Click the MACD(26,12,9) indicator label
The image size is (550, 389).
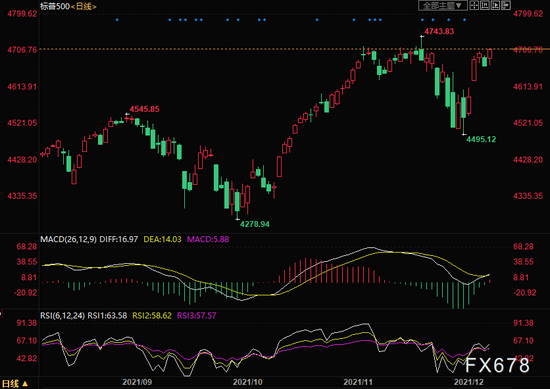68,239
